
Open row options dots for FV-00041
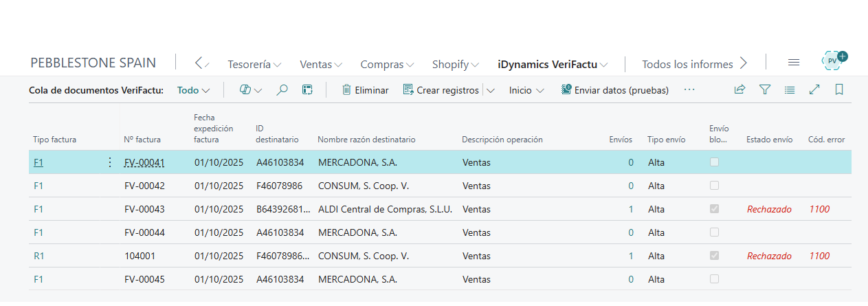pos(109,163)
